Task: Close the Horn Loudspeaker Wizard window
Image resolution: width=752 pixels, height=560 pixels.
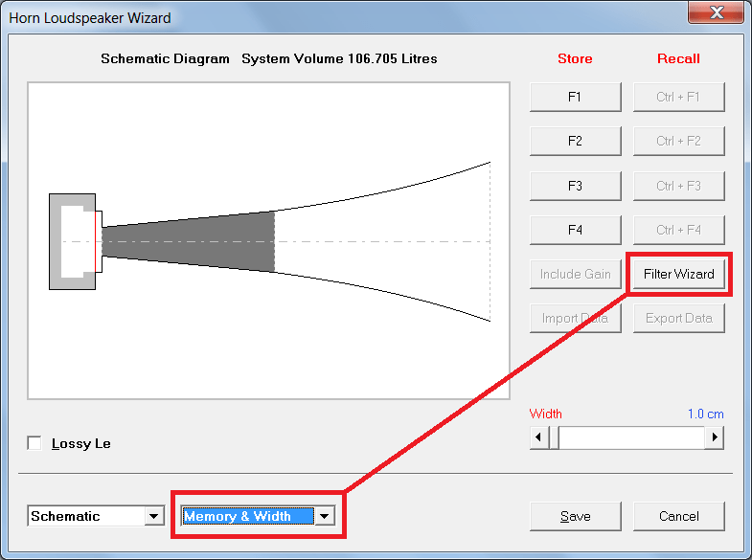Action: [x=716, y=12]
